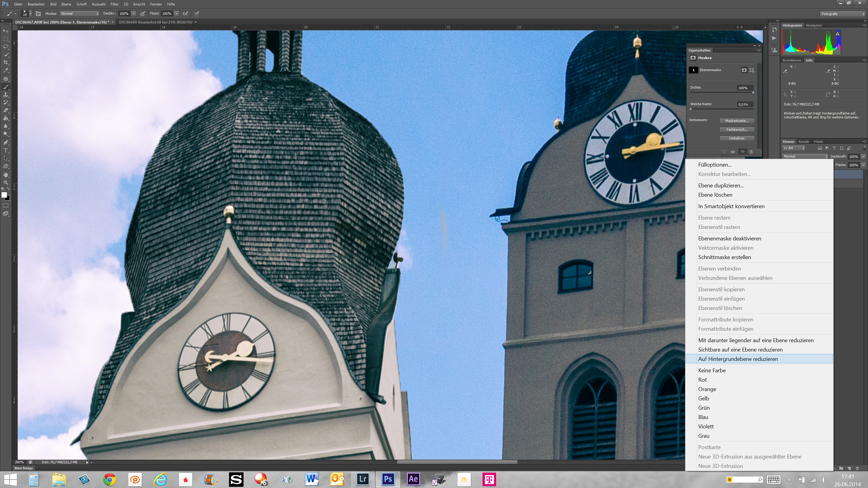The width and height of the screenshot is (868, 488).
Task: Click the white foreground color swatch
Action: pos(4,195)
